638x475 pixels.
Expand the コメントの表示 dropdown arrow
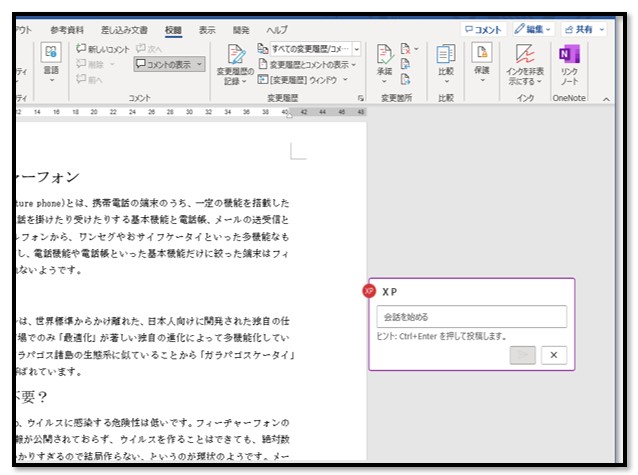199,64
